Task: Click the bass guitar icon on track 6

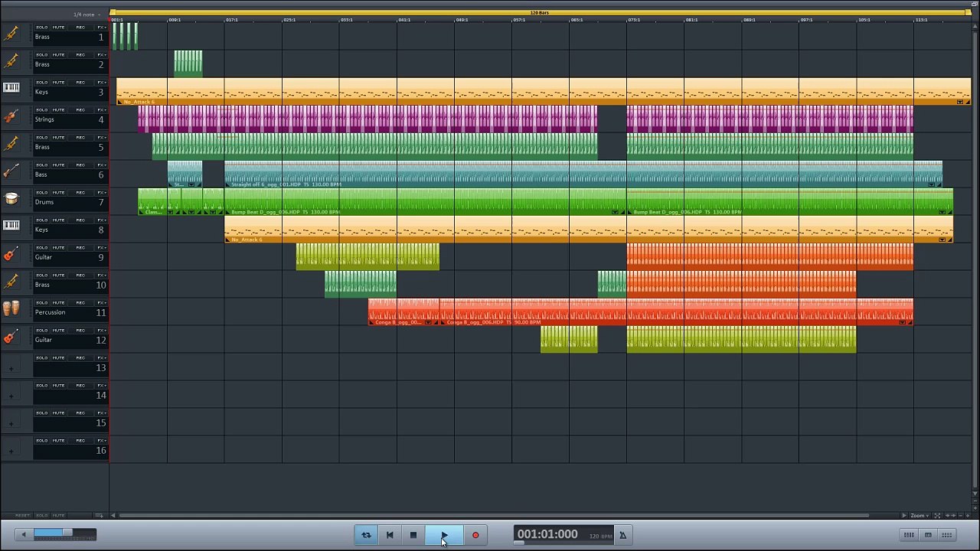Action: pos(11,172)
